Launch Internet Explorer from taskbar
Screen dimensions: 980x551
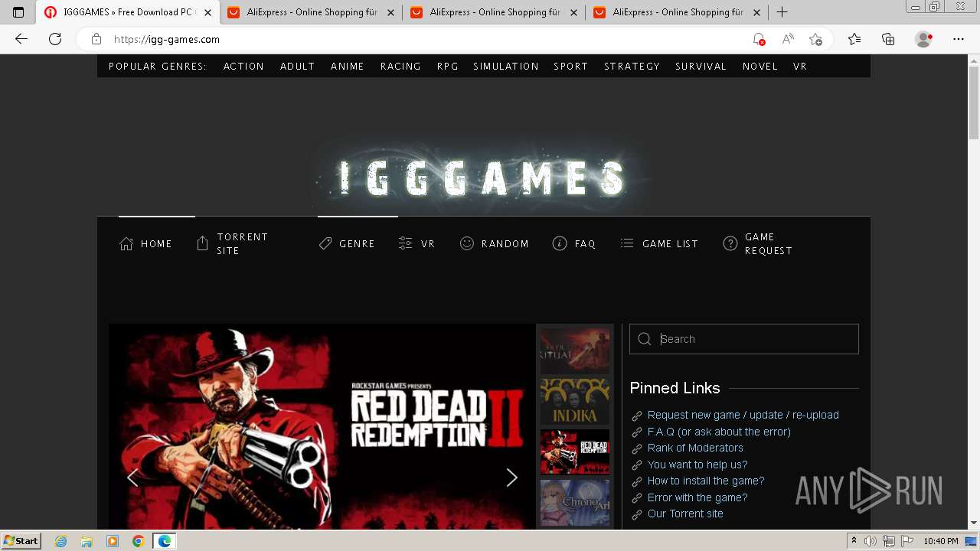click(61, 541)
